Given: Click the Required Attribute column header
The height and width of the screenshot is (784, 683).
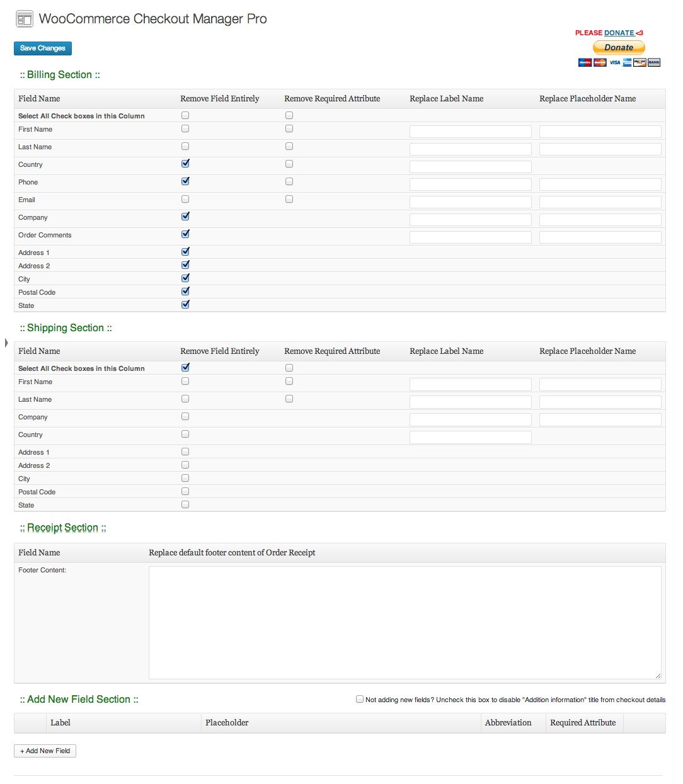Looking at the screenshot, I should [x=583, y=723].
